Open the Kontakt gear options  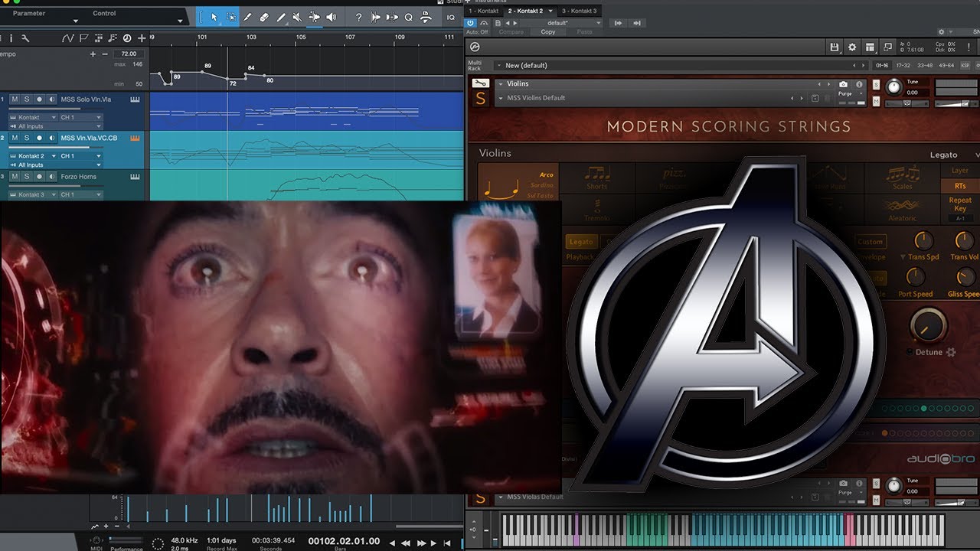pos(852,47)
